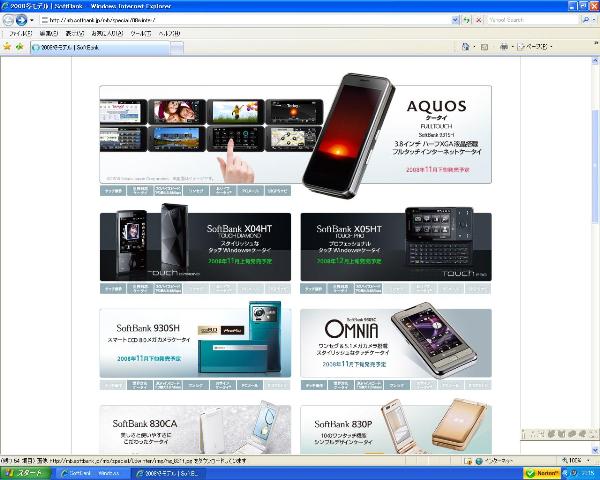Click the gold 830P flip phone image
Viewport: 600px width, 480px height.
[459, 424]
